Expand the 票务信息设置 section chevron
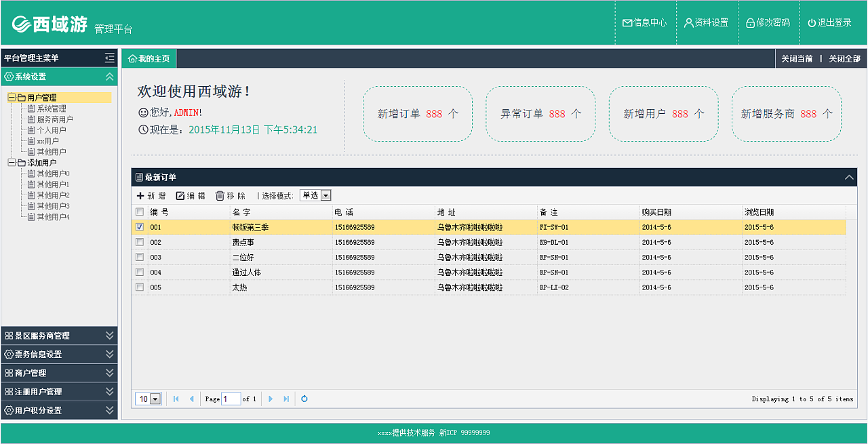868x444 pixels. [x=110, y=354]
